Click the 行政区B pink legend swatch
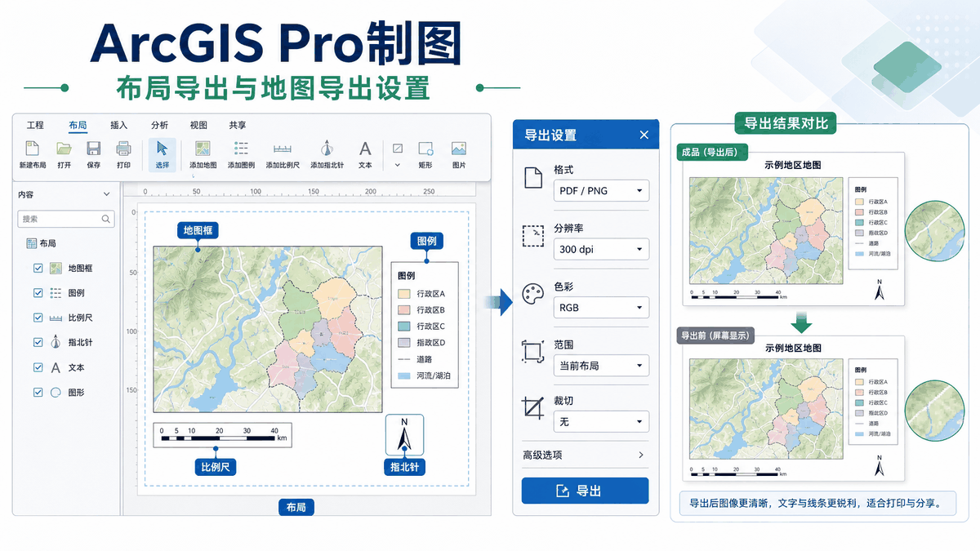 tap(403, 310)
